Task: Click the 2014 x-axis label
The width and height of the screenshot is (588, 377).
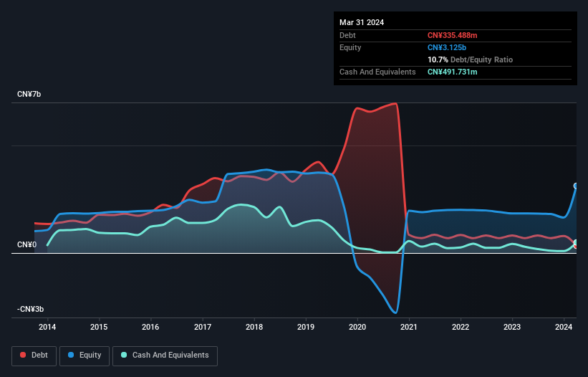Action: [x=47, y=327]
